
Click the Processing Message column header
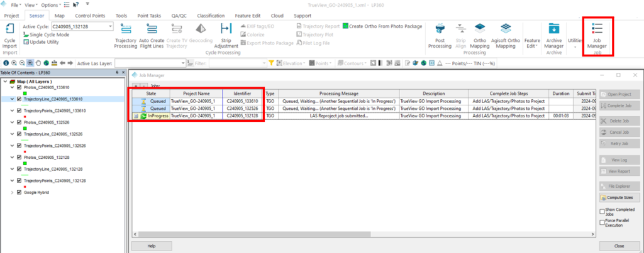pos(339,94)
